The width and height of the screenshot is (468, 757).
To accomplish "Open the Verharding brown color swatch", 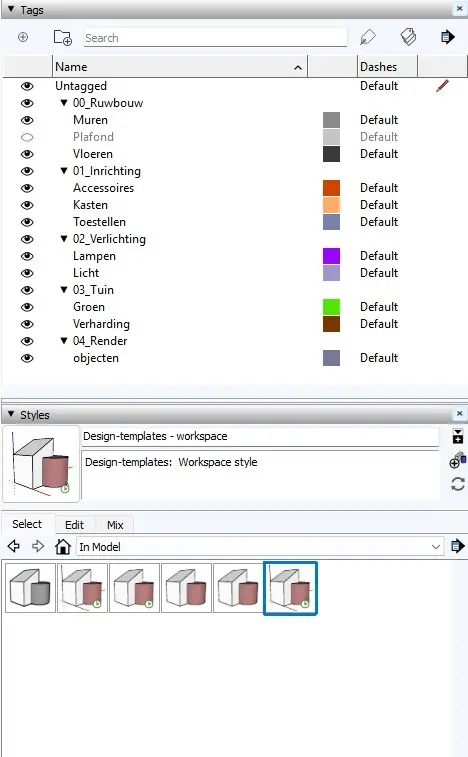I will coord(331,324).
